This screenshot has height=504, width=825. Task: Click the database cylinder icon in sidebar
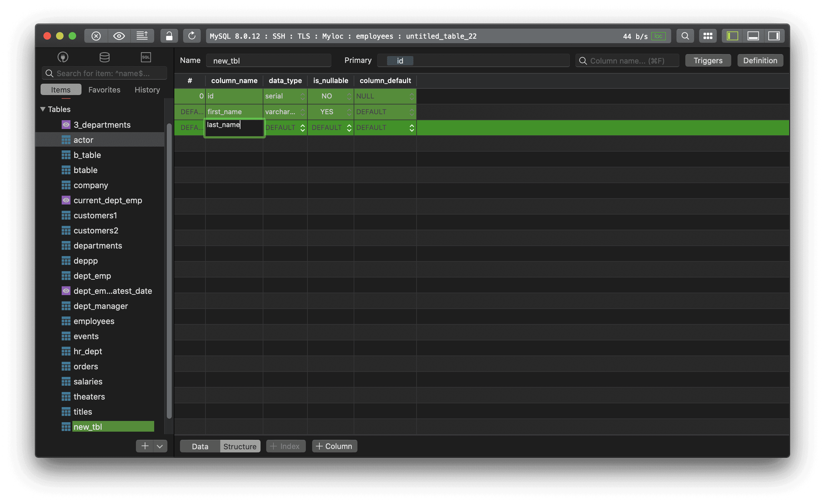104,57
